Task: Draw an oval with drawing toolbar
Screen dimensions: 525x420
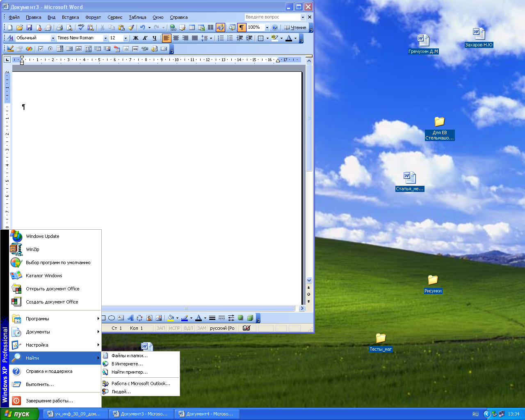Action: pos(111,318)
